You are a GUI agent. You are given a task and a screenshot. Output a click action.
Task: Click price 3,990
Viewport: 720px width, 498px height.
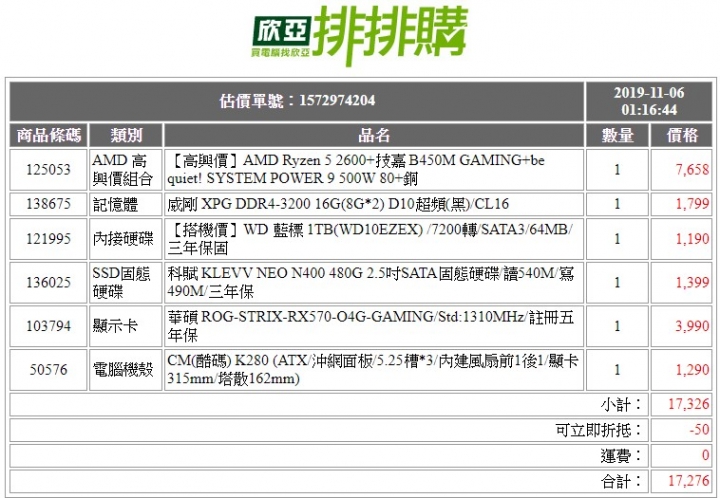[692, 326]
